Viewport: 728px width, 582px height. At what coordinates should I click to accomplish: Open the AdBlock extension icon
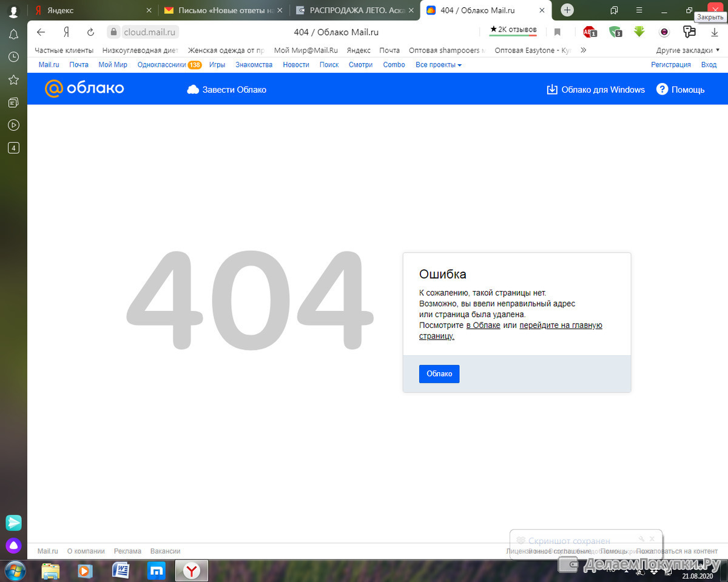click(590, 32)
